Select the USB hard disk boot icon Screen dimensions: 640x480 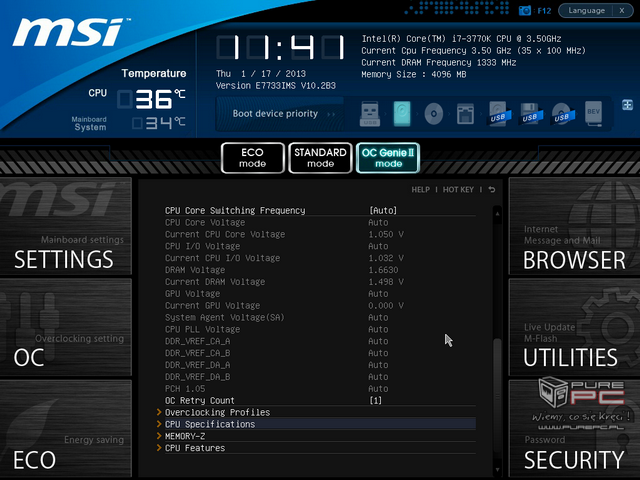499,114
